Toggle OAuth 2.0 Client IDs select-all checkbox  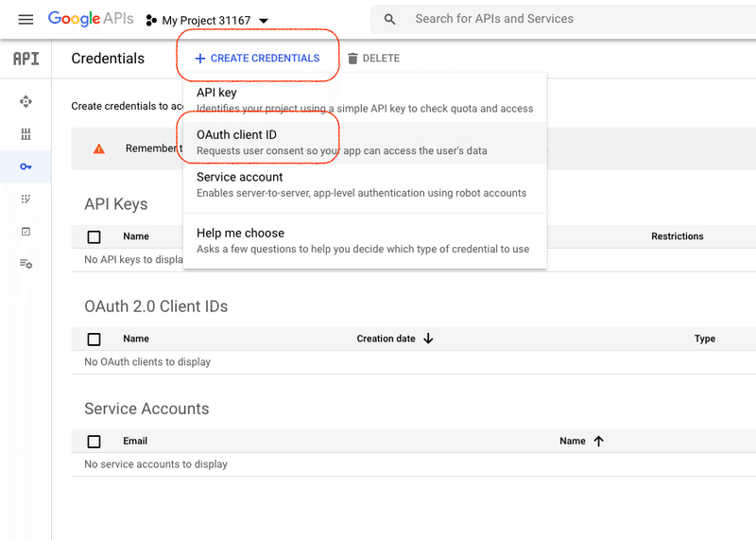(94, 339)
